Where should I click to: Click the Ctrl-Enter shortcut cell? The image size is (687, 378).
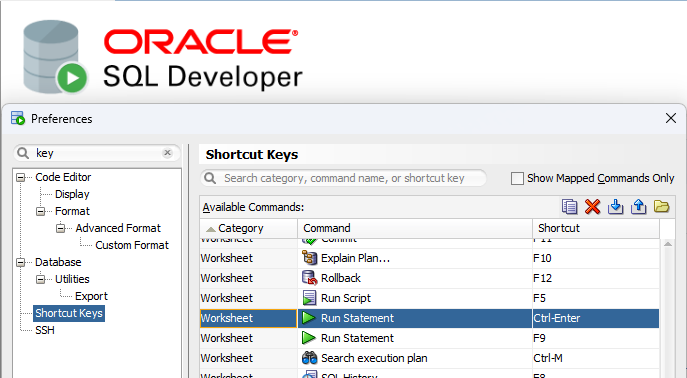596,318
